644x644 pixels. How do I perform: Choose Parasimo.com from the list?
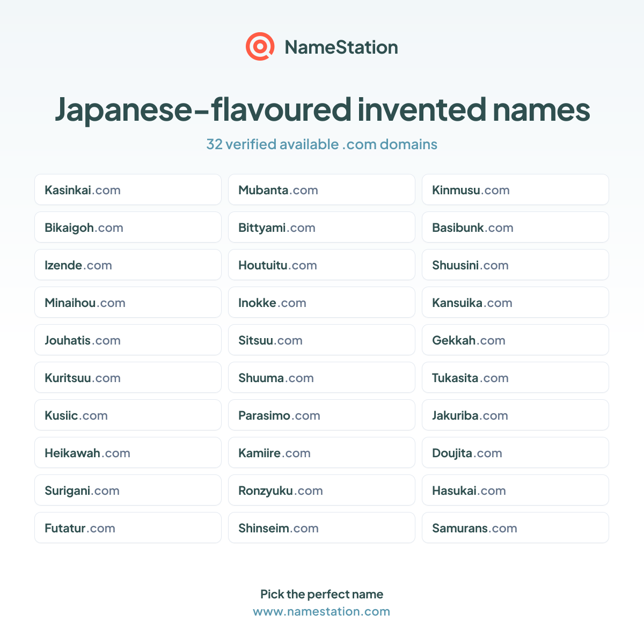click(x=322, y=415)
